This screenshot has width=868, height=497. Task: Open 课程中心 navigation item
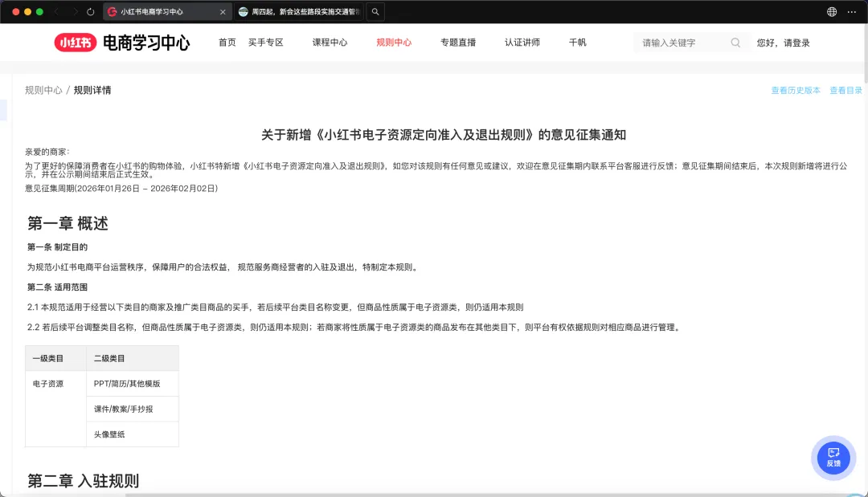pos(330,43)
